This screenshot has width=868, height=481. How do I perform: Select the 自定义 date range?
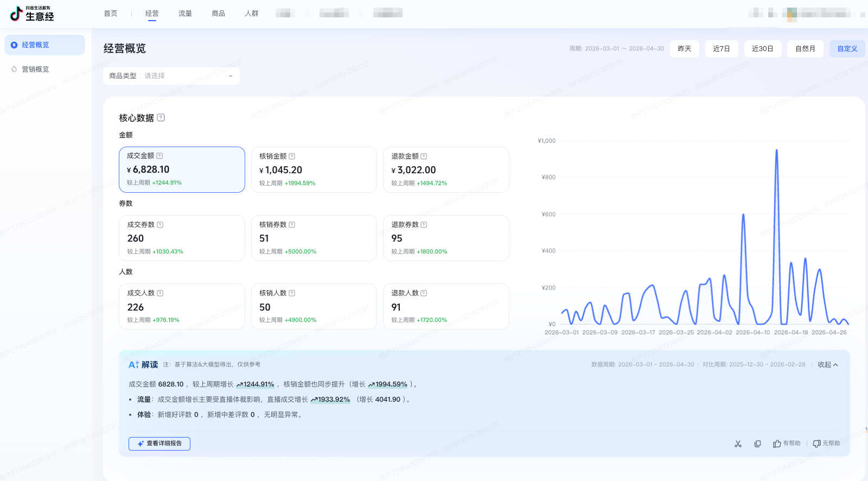coord(847,49)
